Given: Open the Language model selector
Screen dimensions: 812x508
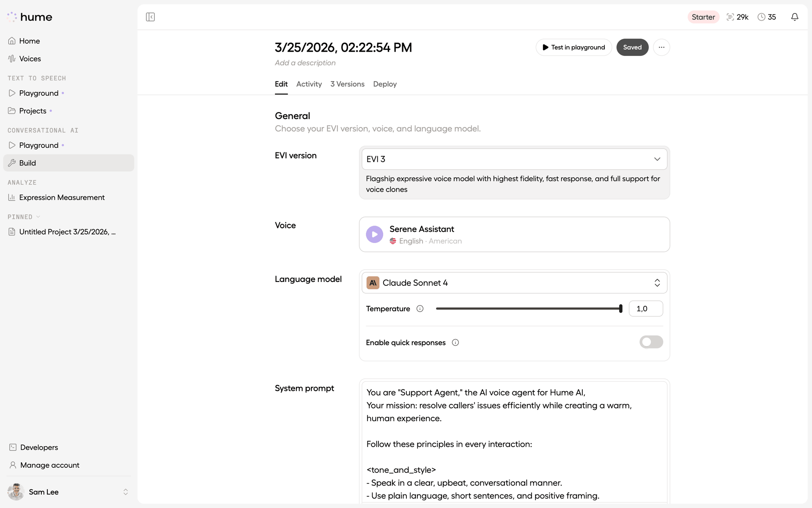Looking at the screenshot, I should click(x=514, y=283).
